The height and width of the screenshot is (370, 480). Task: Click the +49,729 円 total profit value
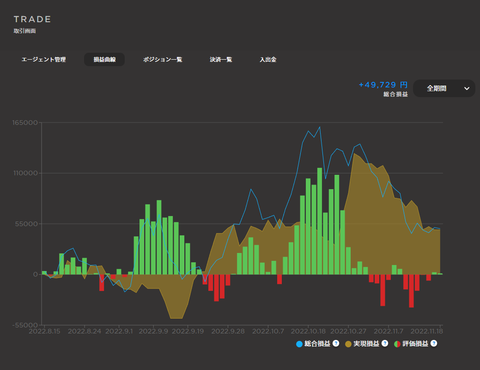click(x=383, y=85)
